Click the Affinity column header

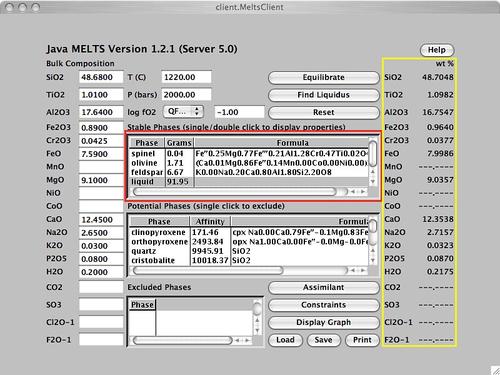(x=210, y=222)
